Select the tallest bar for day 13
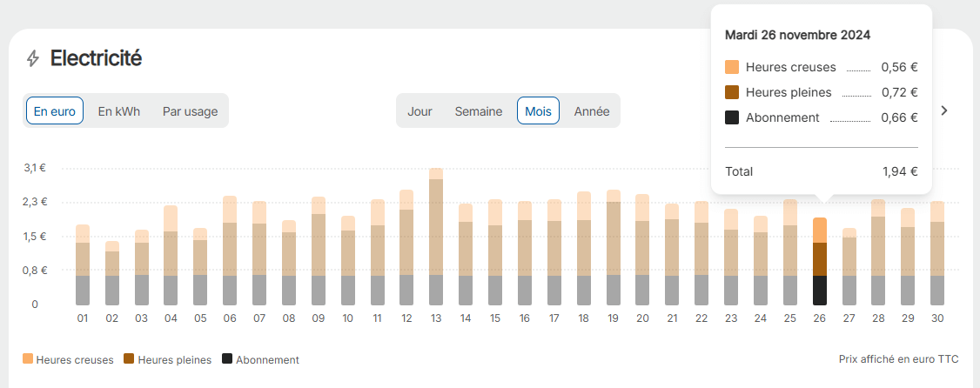The height and width of the screenshot is (388, 980). [x=436, y=236]
